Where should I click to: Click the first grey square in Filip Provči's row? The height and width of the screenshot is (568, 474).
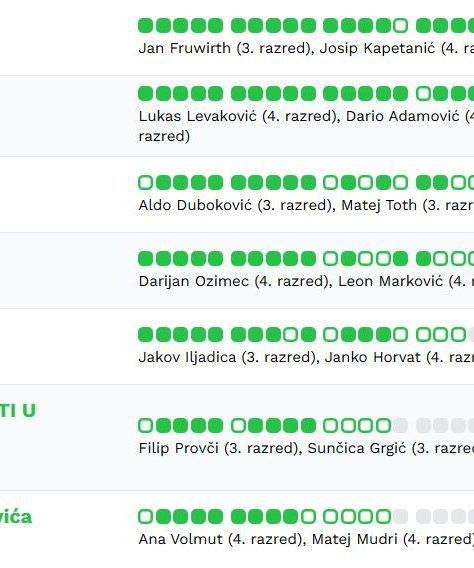pyautogui.click(x=400, y=426)
